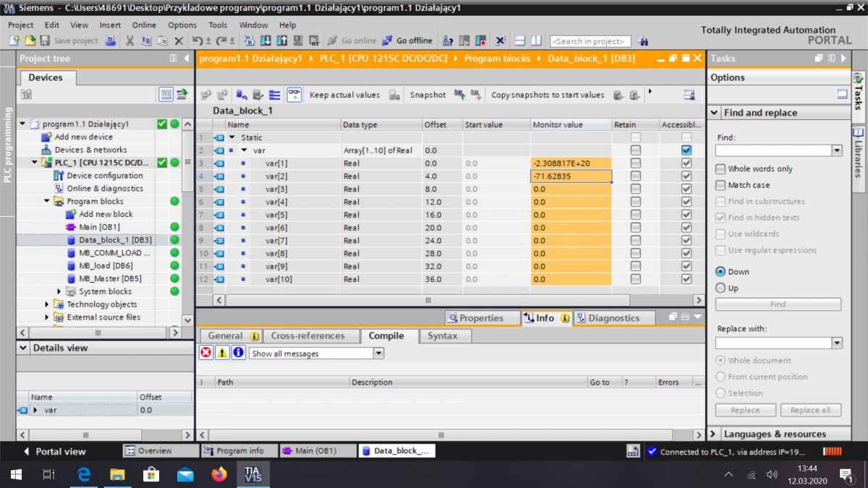Select MB_Master [DB5] in project tree
868x488 pixels.
pos(110,278)
